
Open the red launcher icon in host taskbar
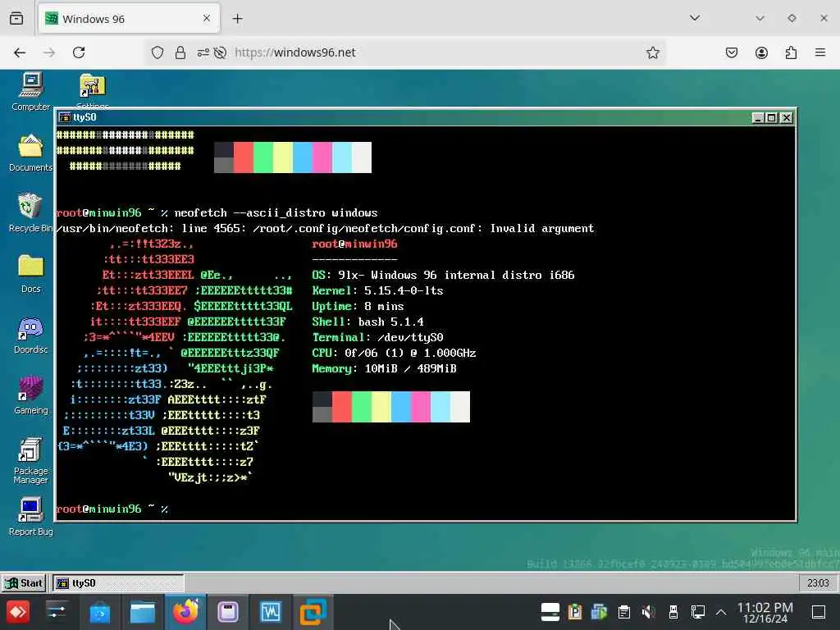(18, 612)
